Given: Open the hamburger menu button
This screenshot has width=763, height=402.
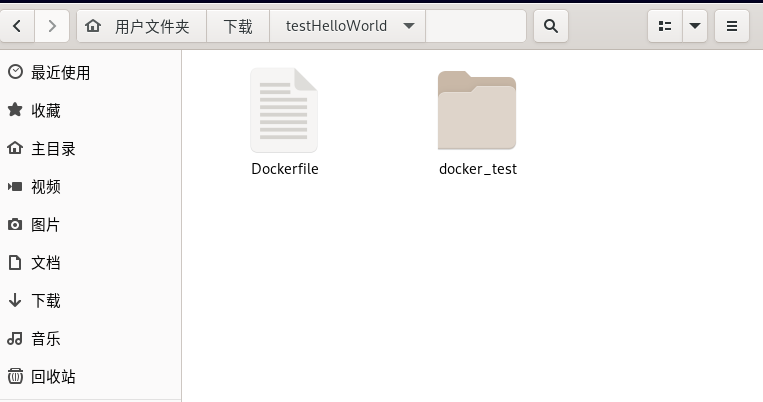Looking at the screenshot, I should tap(732, 26).
